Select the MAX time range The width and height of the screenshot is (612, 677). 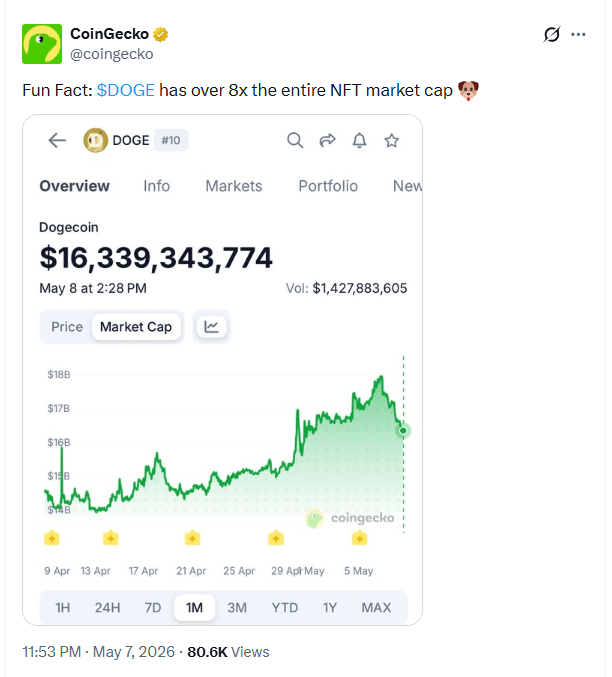coord(376,607)
